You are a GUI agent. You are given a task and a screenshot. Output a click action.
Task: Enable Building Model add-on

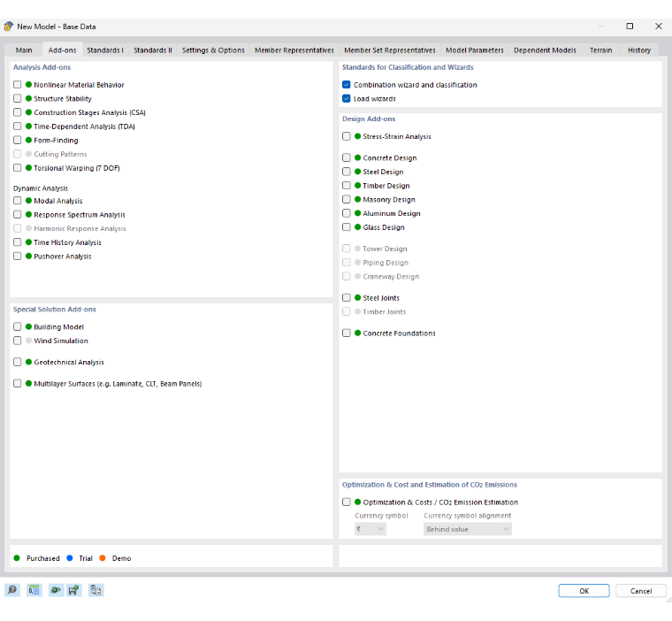tap(17, 326)
